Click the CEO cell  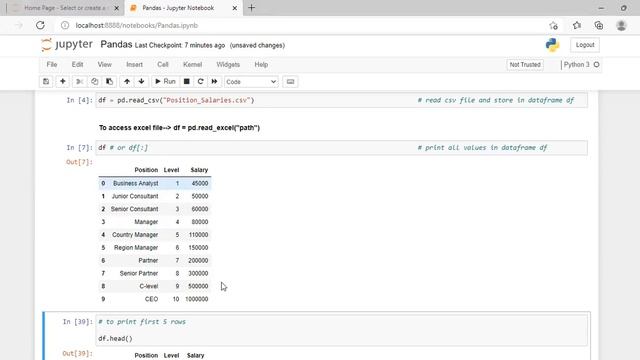pyautogui.click(x=151, y=299)
